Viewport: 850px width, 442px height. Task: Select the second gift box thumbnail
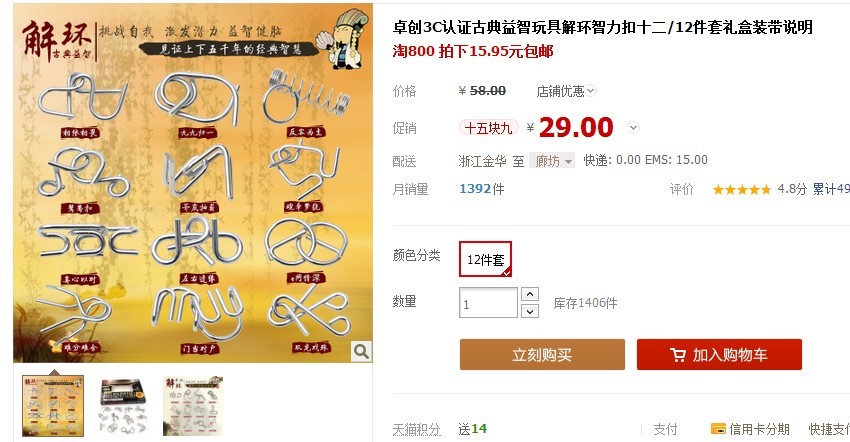(x=123, y=406)
